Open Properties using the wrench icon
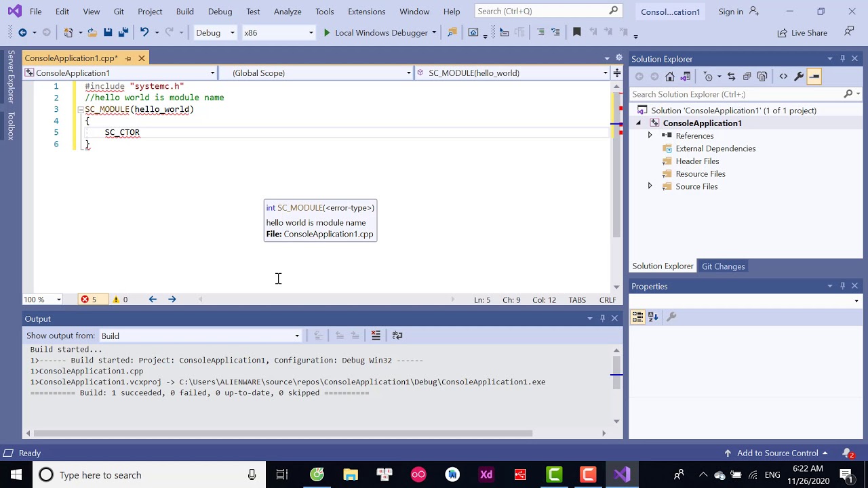Viewport: 868px width, 488px height. click(799, 77)
